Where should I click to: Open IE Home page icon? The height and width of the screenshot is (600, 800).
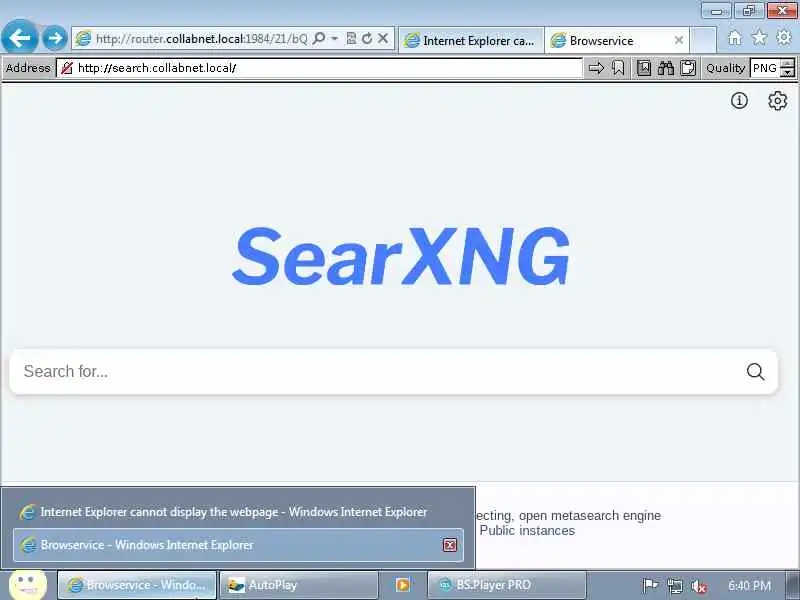point(735,38)
